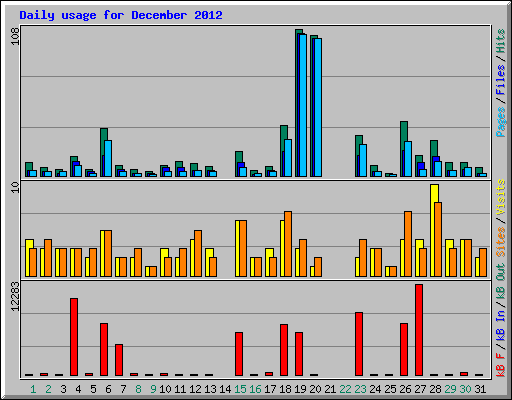
Task: Click the cyan pages bar for day 6
Action: (x=108, y=158)
